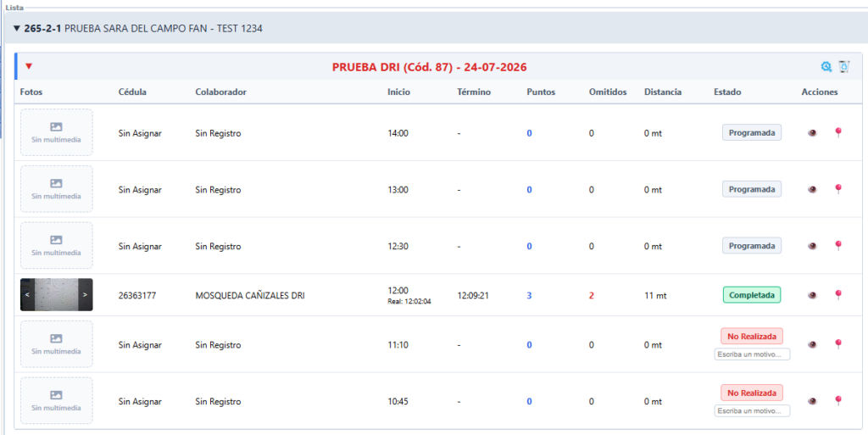This screenshot has width=868, height=435.
Task: Click the Programada badge in the 13:00 row
Action: [752, 189]
